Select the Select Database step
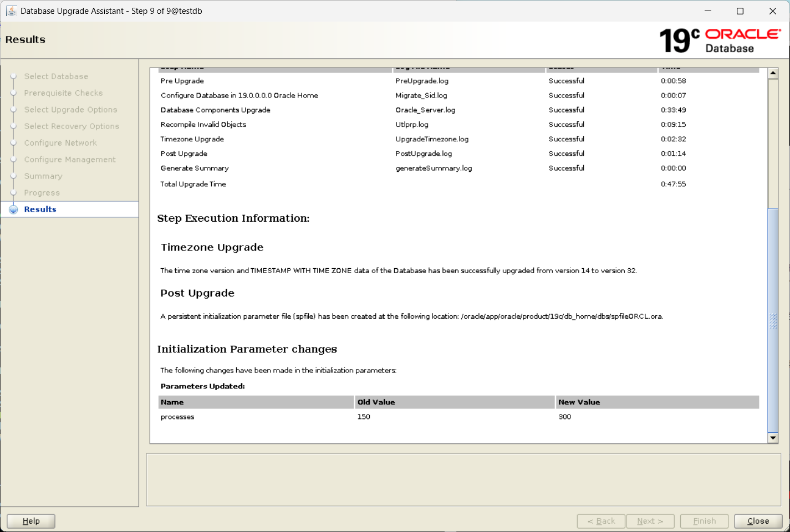 [x=56, y=76]
